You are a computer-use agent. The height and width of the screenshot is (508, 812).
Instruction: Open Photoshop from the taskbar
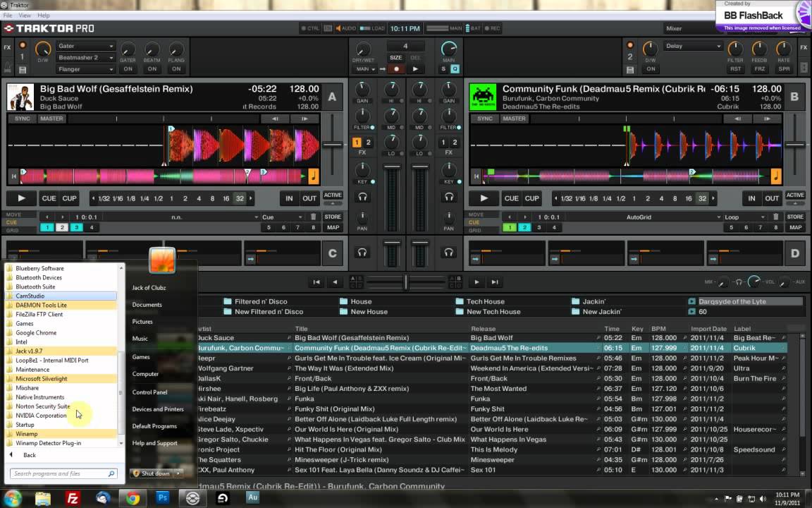tap(163, 497)
